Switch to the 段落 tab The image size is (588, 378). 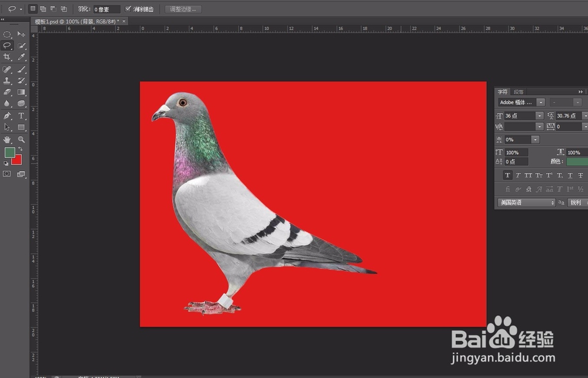519,92
